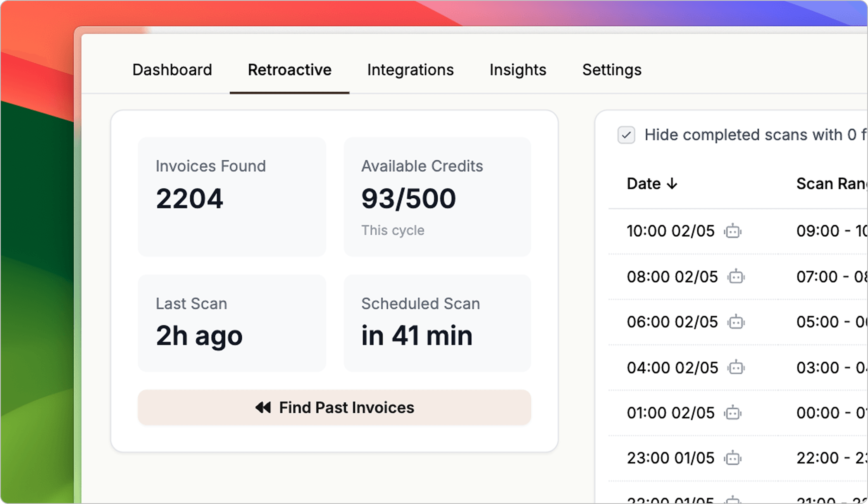Click the robot icon for the 04:00 02/05 scan
The height and width of the screenshot is (504, 868).
click(x=736, y=368)
